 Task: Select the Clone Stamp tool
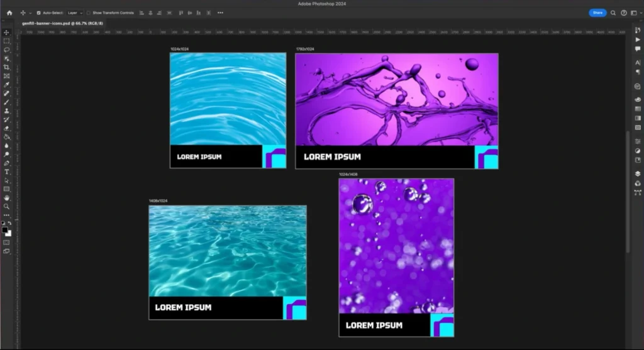6,111
